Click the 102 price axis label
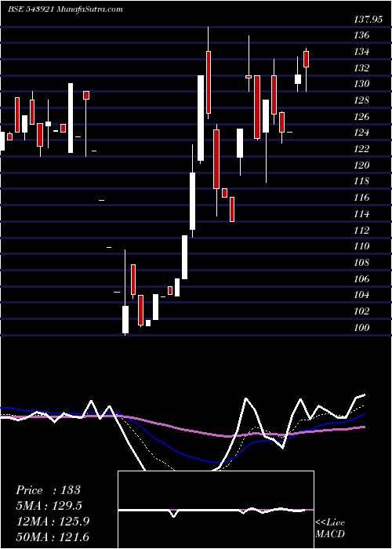Screen dimensions: 392x549 pyautogui.click(x=361, y=311)
